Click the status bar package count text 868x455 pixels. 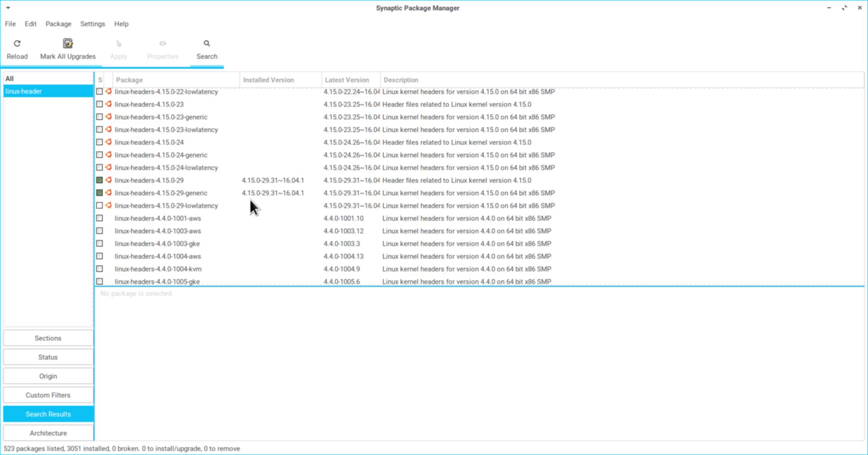tap(122, 449)
